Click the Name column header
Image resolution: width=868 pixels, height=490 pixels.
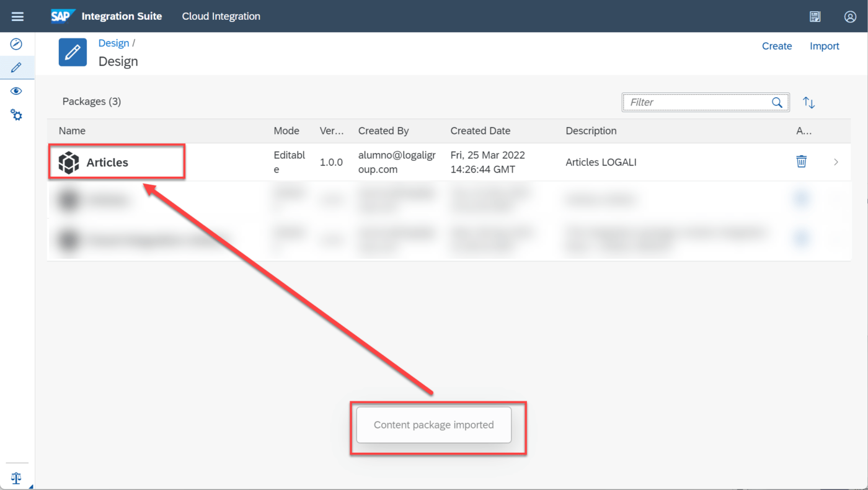click(72, 131)
